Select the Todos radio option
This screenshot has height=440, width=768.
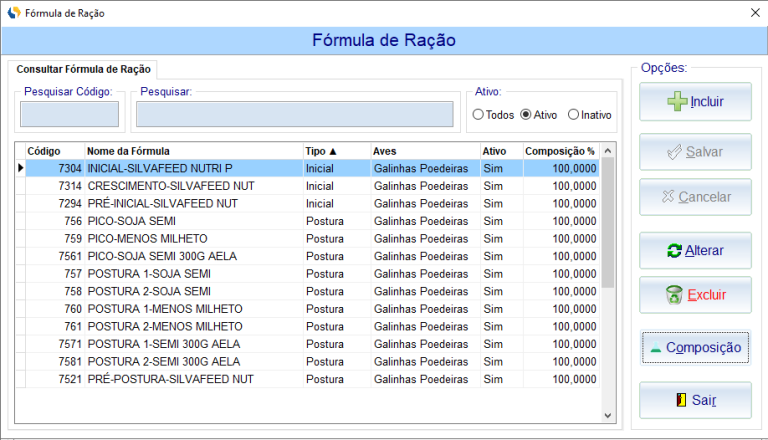click(x=478, y=115)
